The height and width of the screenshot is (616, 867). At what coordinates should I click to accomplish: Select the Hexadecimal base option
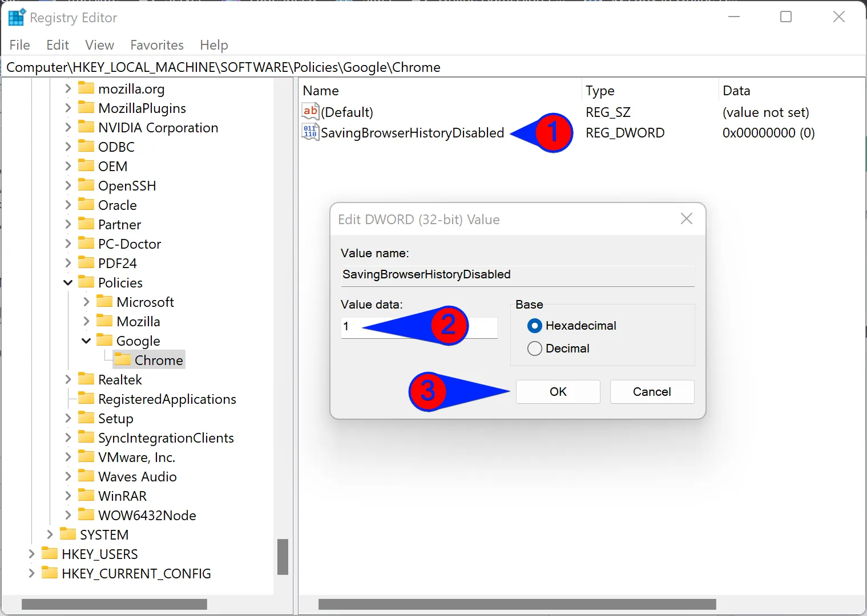[x=534, y=326]
